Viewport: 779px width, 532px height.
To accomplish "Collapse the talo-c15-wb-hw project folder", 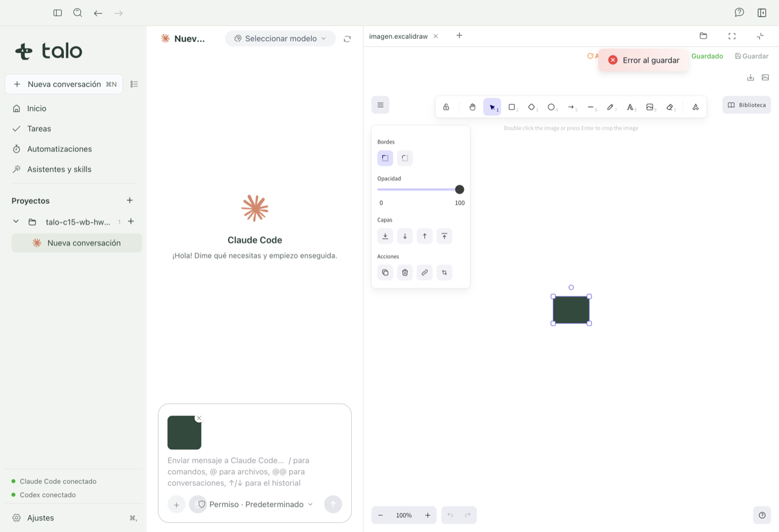I will [x=16, y=222].
